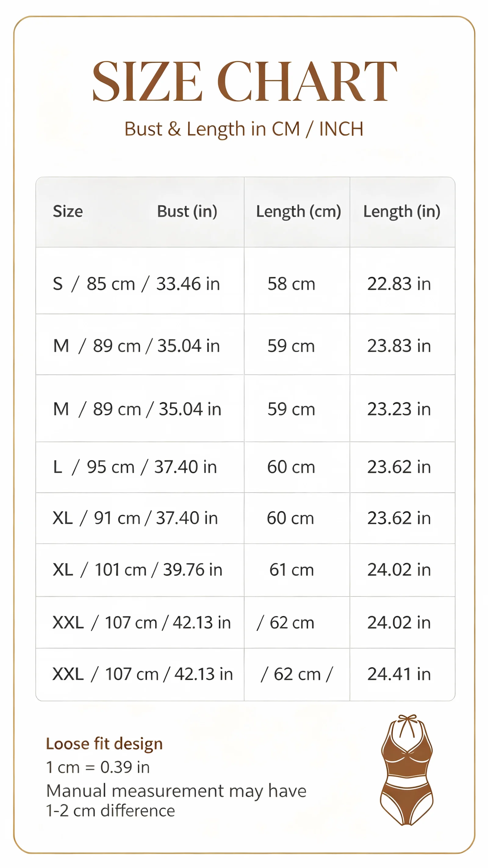Click the 61 cm length cell
The height and width of the screenshot is (868, 488).
[x=291, y=570]
